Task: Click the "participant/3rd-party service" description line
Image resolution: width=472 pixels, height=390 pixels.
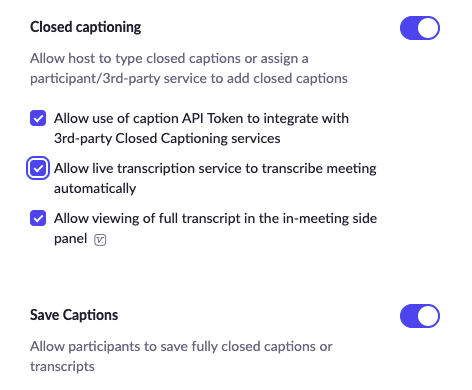Action: 189,79
